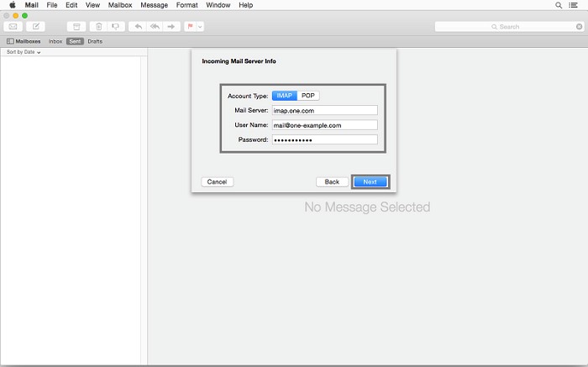588x367 pixels.
Task: Click the Password field
Action: coord(325,139)
